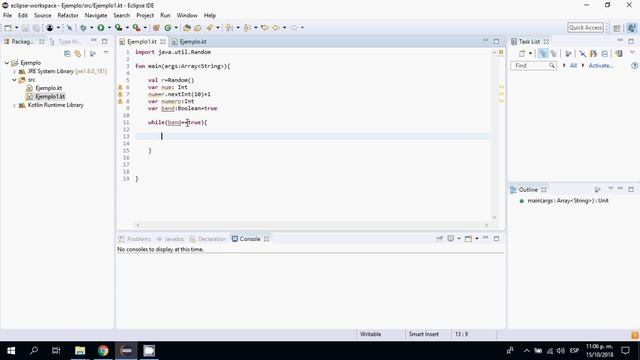
Task: Open the Task List view menu arrow
Action: point(632,53)
